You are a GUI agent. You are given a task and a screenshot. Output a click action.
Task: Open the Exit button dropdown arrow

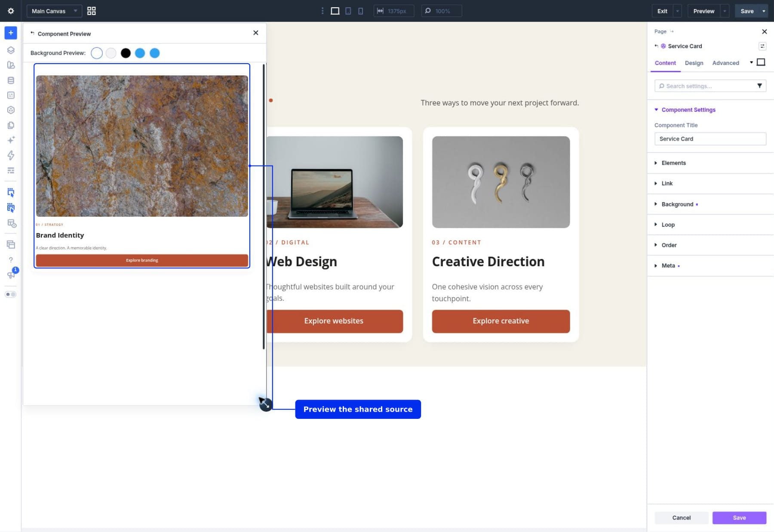(677, 11)
